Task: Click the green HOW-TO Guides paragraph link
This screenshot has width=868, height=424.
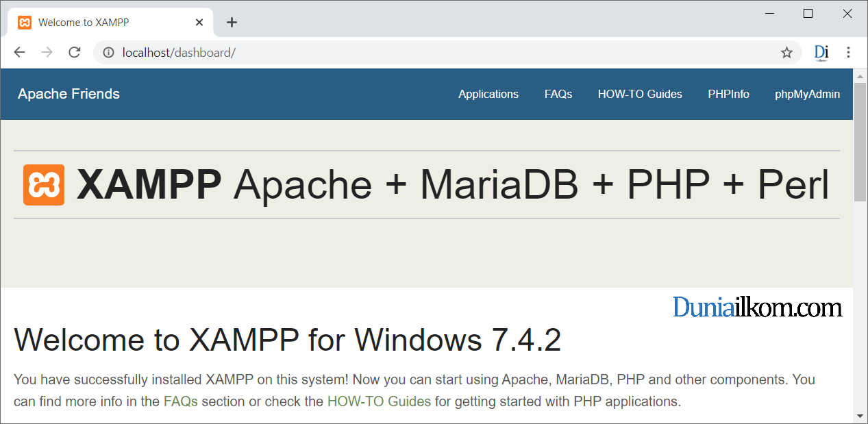Action: (x=379, y=401)
